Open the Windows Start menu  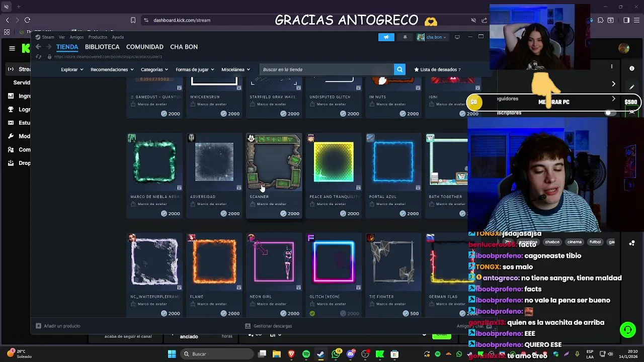172,354
